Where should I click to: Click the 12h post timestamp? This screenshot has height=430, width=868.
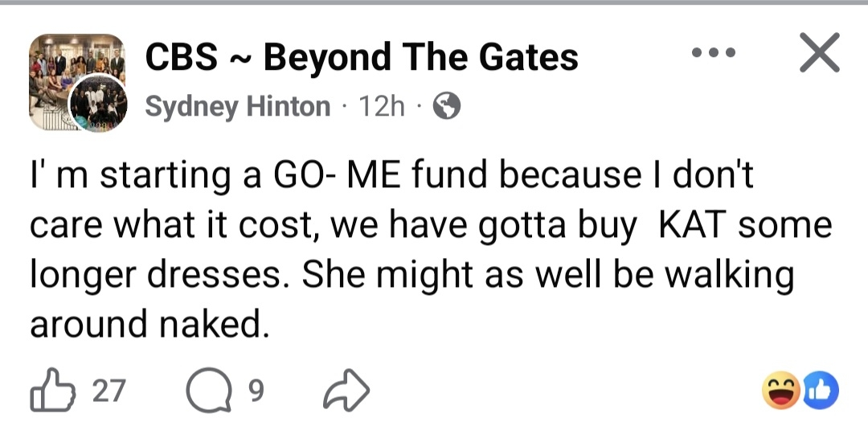383,106
